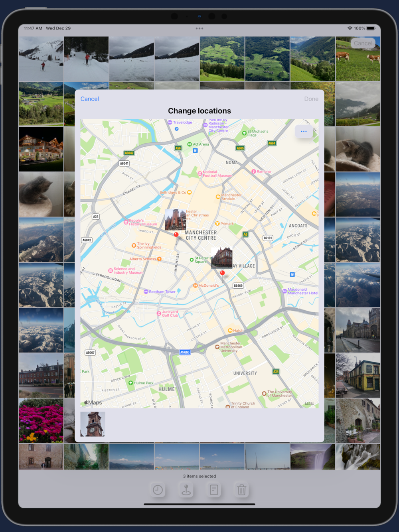Tap the HULME district label

coord(166,389)
